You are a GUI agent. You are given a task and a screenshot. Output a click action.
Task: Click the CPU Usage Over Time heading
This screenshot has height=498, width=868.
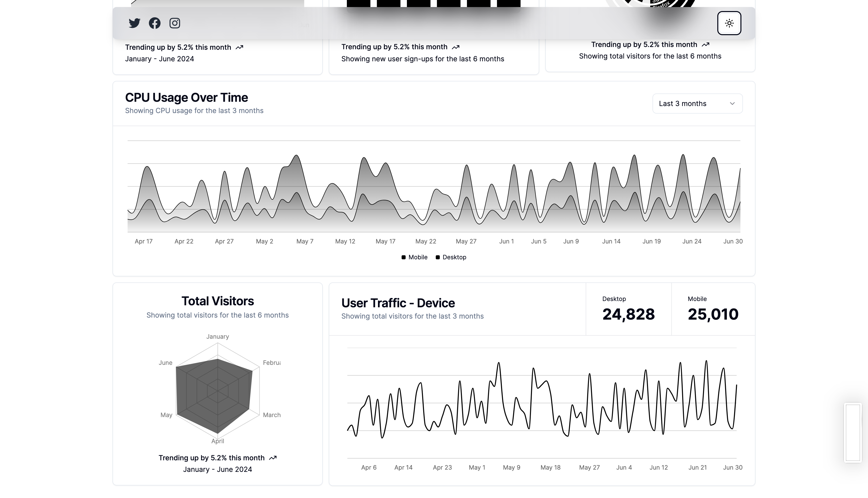[186, 97]
